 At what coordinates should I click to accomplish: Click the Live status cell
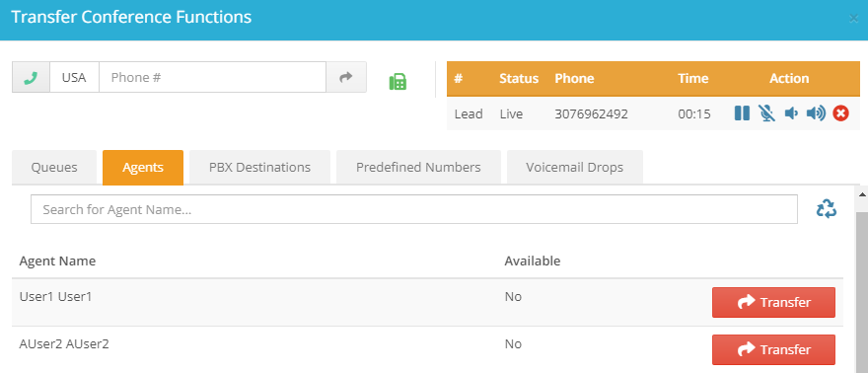(x=511, y=114)
